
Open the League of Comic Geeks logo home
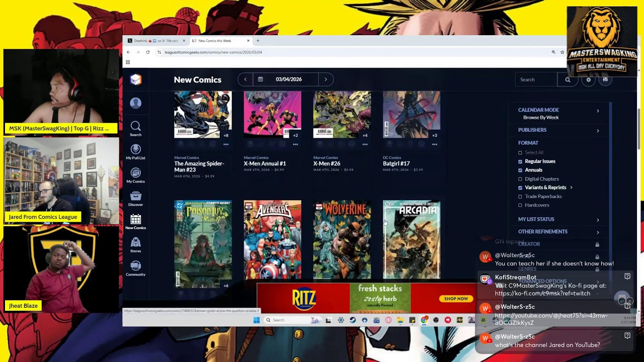[136, 79]
